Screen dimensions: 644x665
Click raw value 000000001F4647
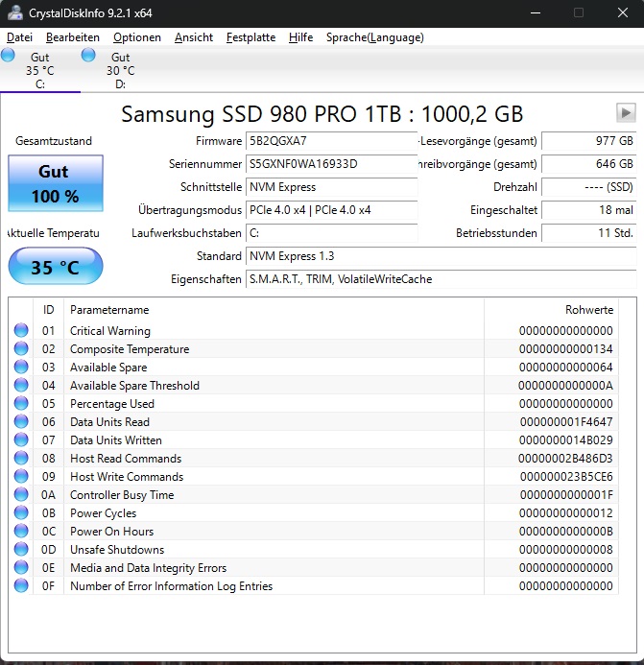point(566,422)
